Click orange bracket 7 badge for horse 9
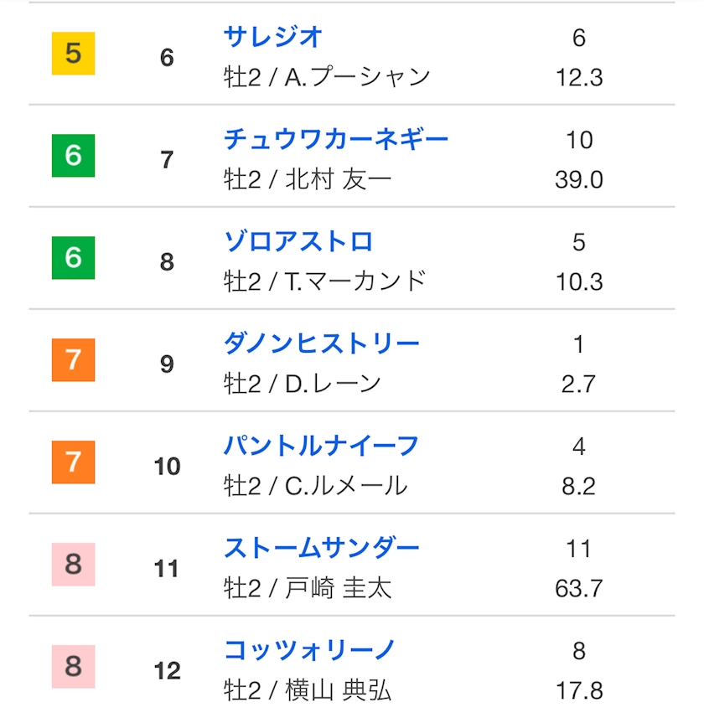704x728 pixels. click(74, 360)
